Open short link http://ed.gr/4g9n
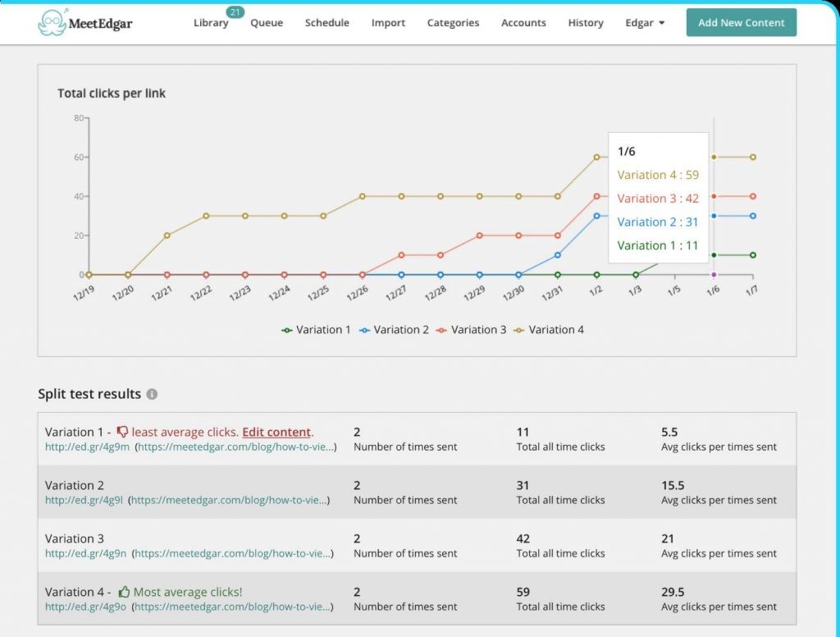The width and height of the screenshot is (840, 637). pos(85,553)
